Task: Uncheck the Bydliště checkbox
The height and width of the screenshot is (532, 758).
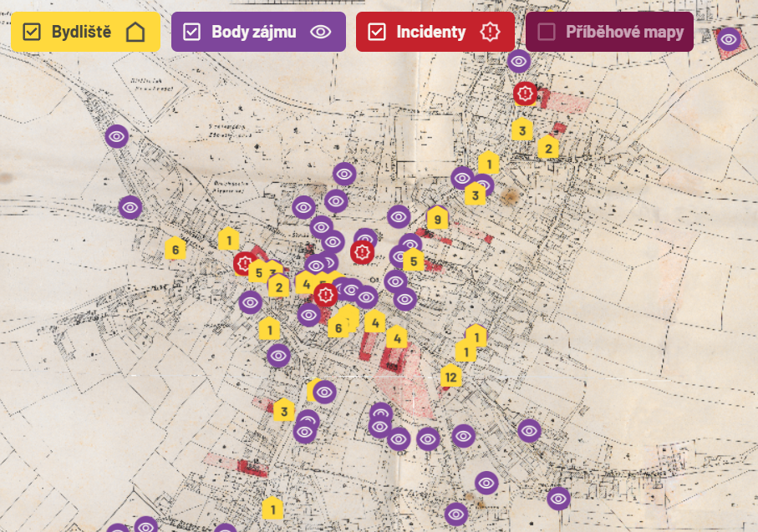Action: coord(32,33)
